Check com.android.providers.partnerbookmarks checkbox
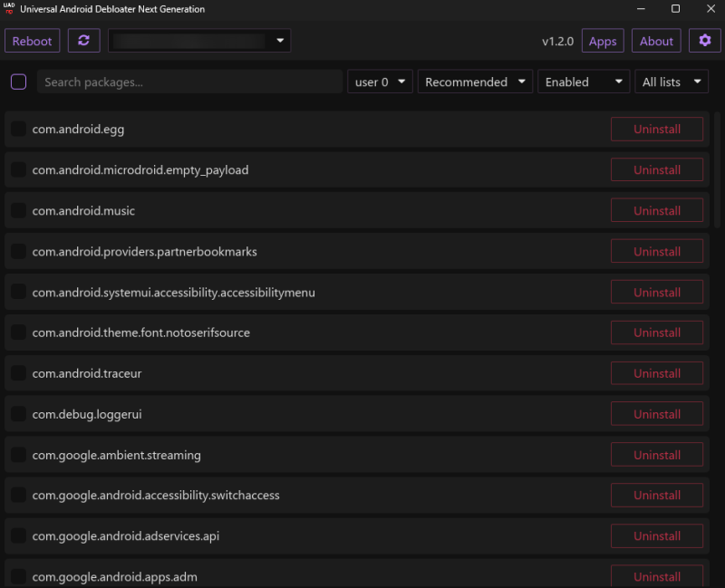Image resolution: width=725 pixels, height=588 pixels. [x=18, y=252]
